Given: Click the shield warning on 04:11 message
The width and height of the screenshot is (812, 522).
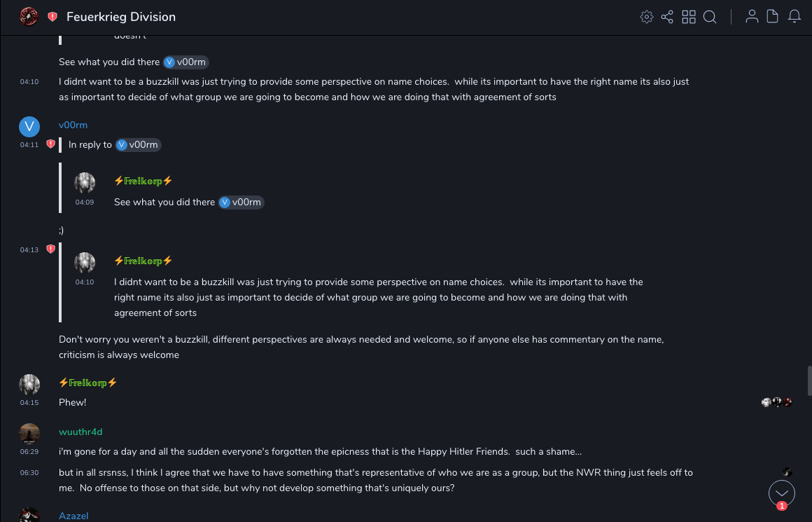Looking at the screenshot, I should coord(50,144).
